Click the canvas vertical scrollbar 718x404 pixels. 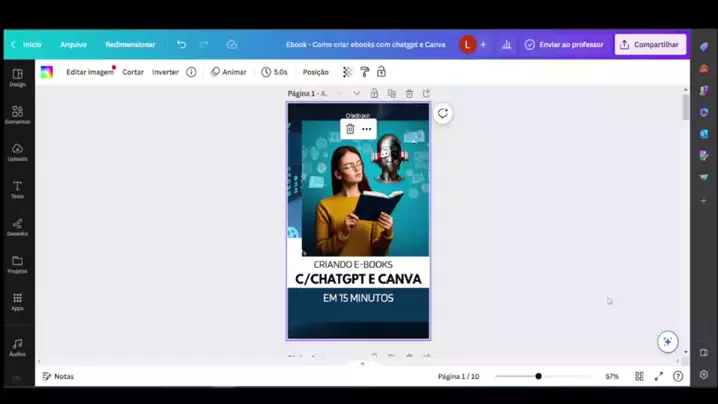685,107
